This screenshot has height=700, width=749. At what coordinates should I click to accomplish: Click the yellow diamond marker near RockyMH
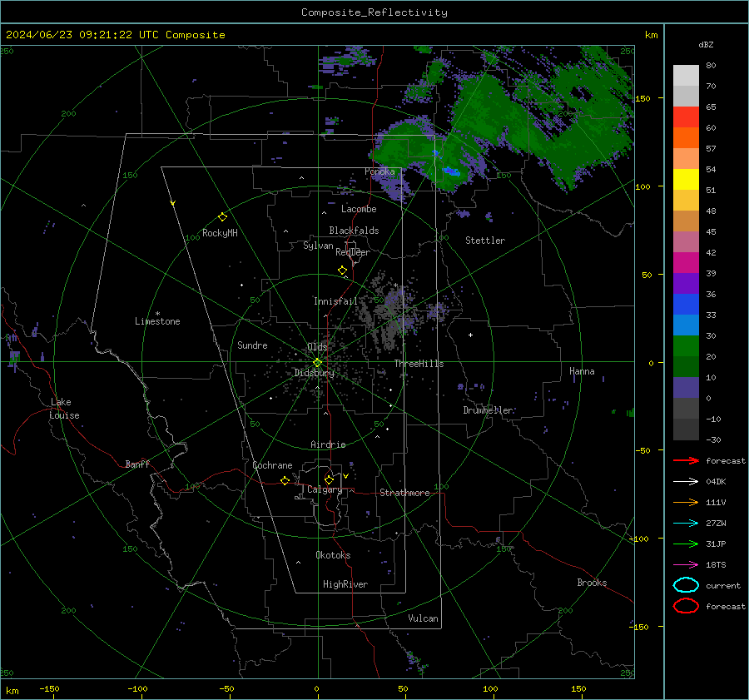click(222, 217)
